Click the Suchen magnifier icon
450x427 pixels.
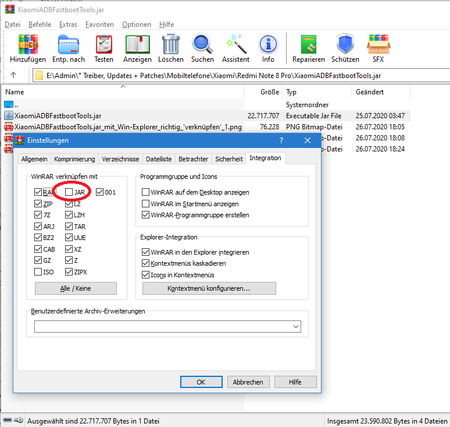pos(202,48)
